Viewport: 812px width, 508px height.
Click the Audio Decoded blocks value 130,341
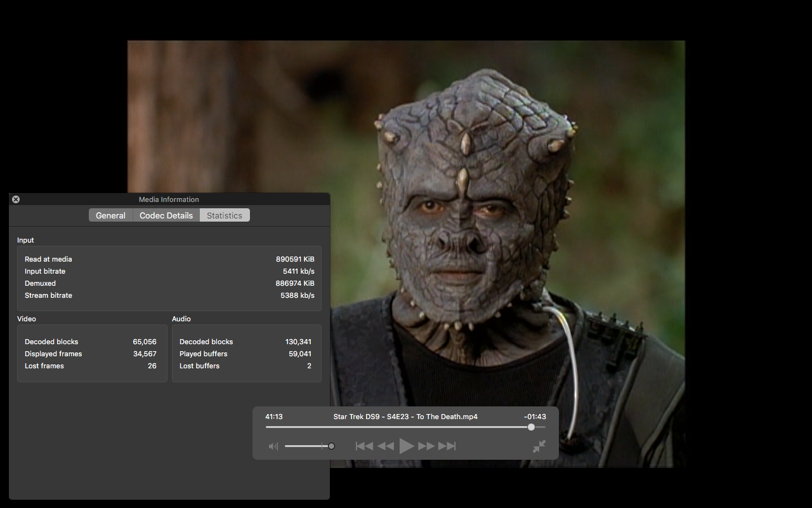coord(298,342)
